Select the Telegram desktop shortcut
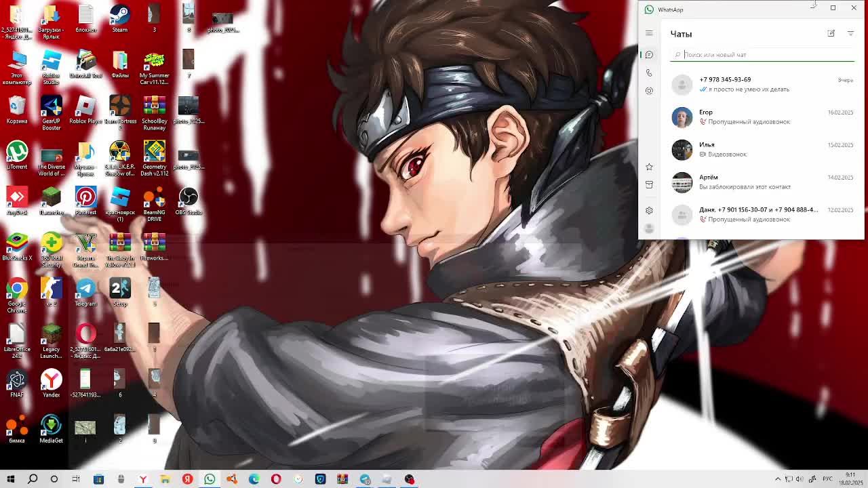Image resolution: width=868 pixels, height=488 pixels. click(85, 292)
